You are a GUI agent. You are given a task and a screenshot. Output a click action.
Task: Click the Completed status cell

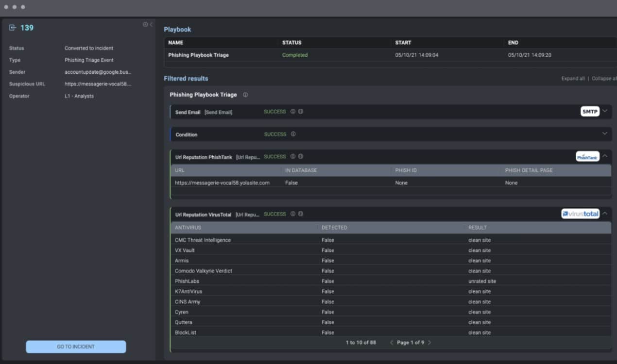295,55
